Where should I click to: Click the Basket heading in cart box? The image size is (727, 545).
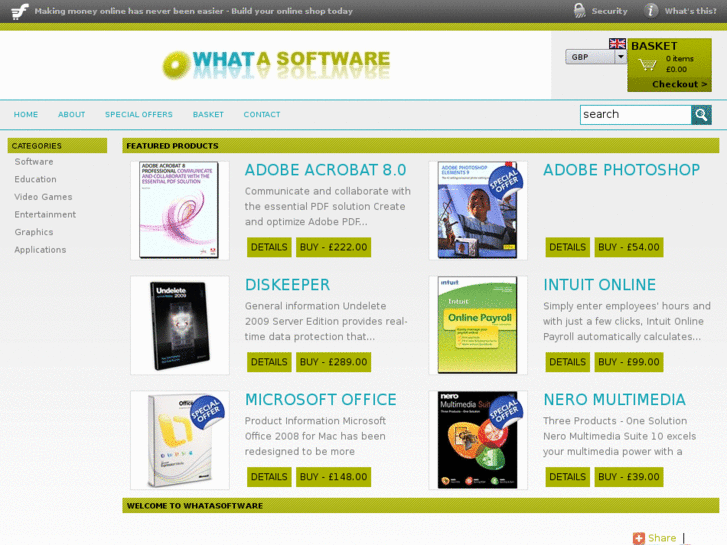pos(654,46)
